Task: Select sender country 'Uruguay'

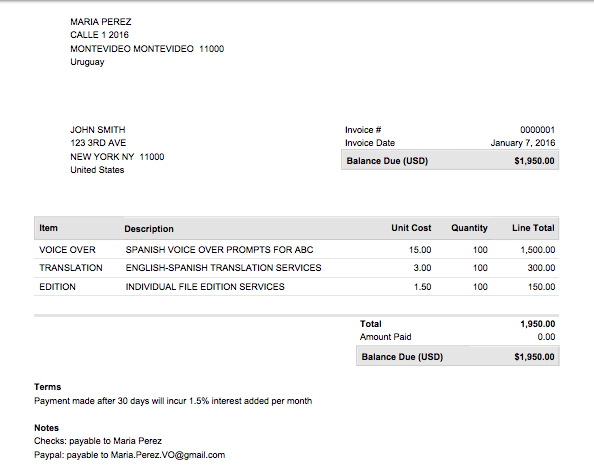Action: click(87, 62)
